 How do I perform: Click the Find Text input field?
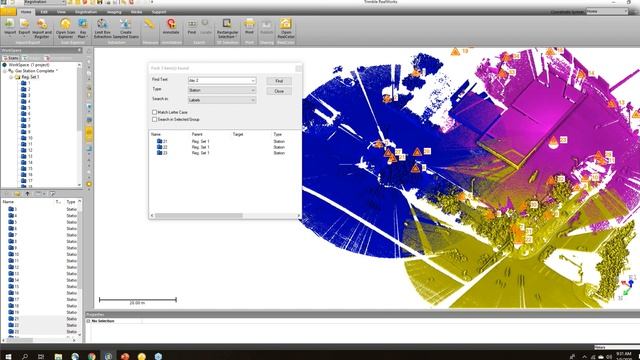coord(219,81)
